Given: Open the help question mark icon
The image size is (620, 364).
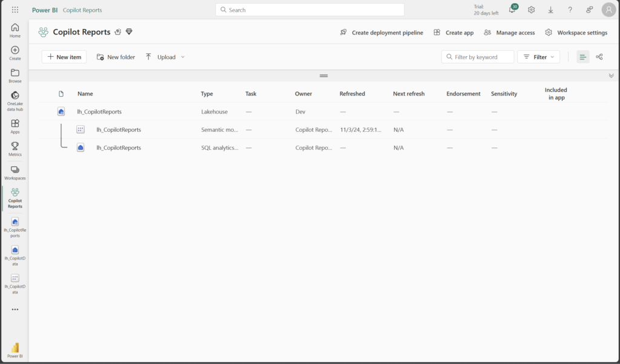Looking at the screenshot, I should tap(570, 10).
